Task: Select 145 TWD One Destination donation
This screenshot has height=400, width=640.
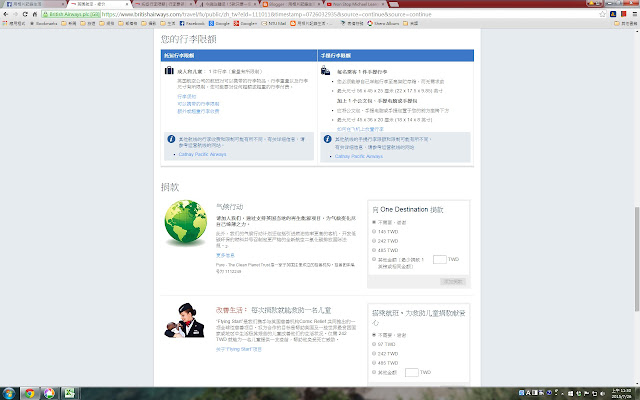Action: (x=374, y=231)
